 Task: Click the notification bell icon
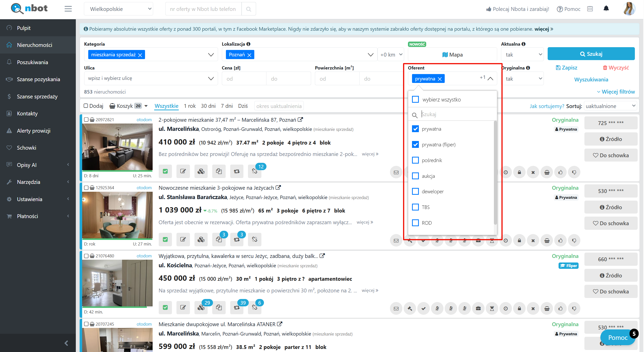(x=606, y=9)
